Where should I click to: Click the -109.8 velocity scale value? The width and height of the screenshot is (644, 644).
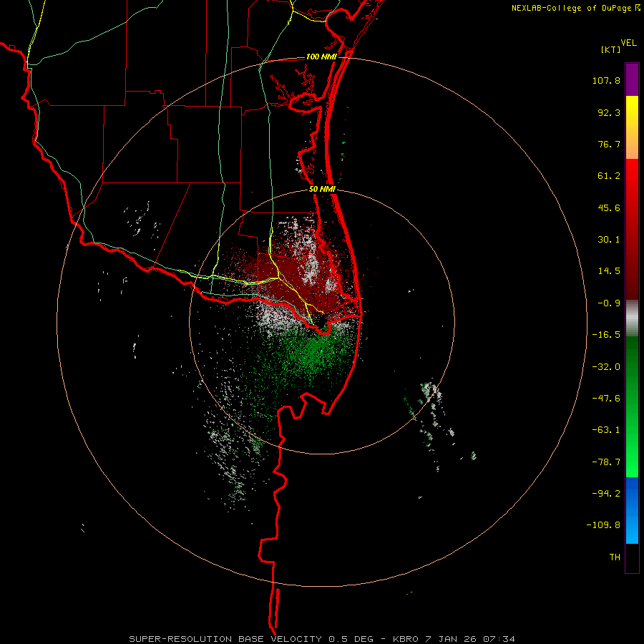pyautogui.click(x=603, y=525)
